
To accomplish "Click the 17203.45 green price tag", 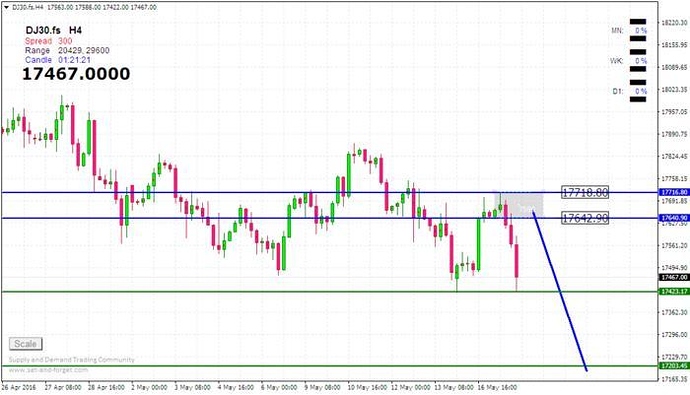I will point(674,366).
